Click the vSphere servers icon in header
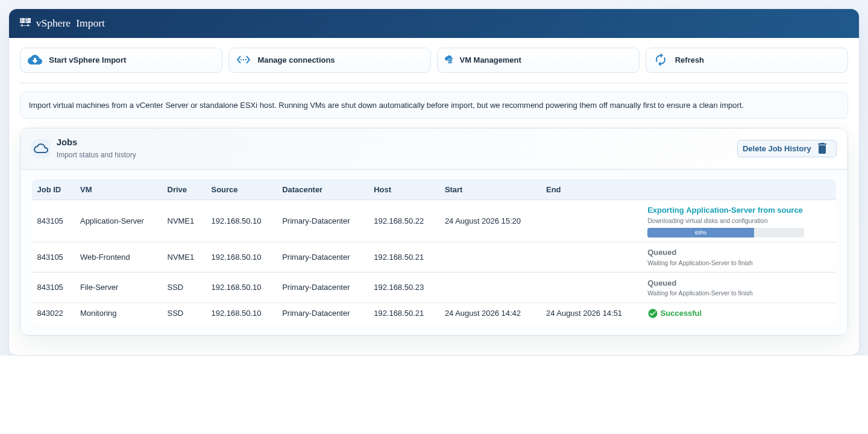 pos(25,22)
